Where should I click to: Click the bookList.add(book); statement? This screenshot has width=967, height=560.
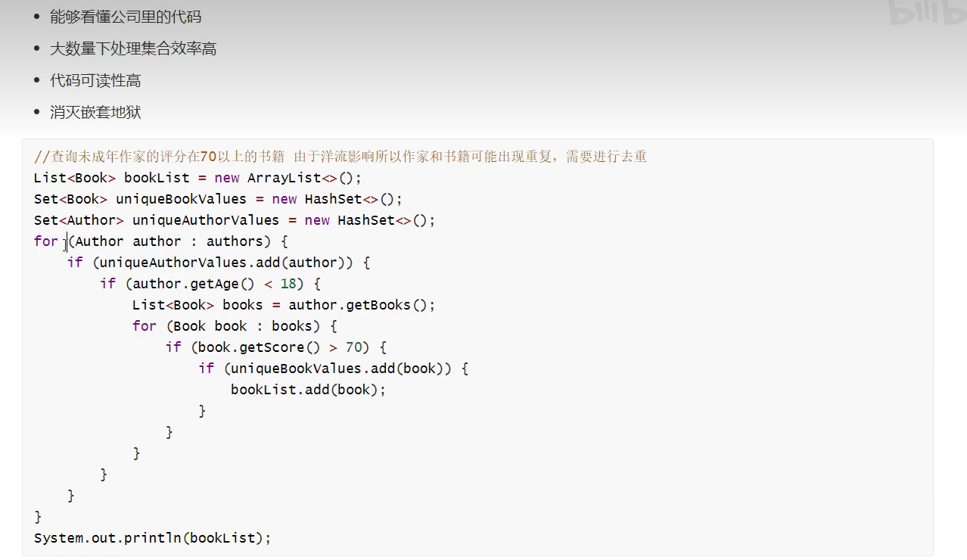(308, 390)
